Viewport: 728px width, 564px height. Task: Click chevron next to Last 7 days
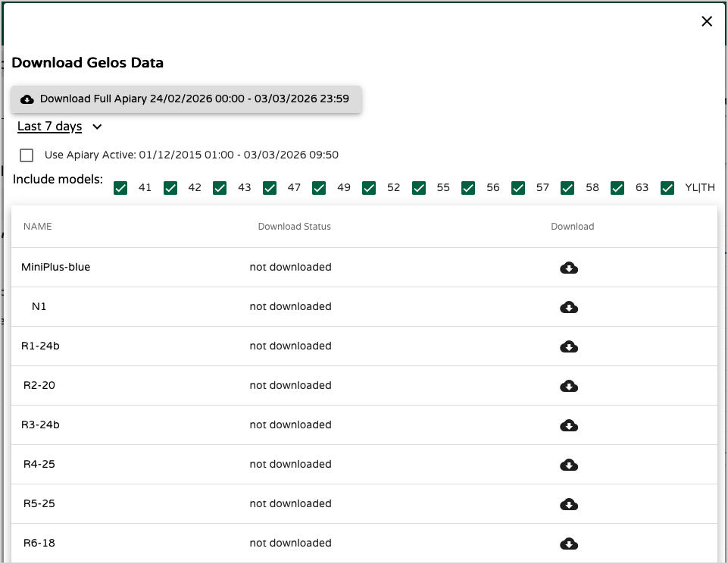[97, 127]
